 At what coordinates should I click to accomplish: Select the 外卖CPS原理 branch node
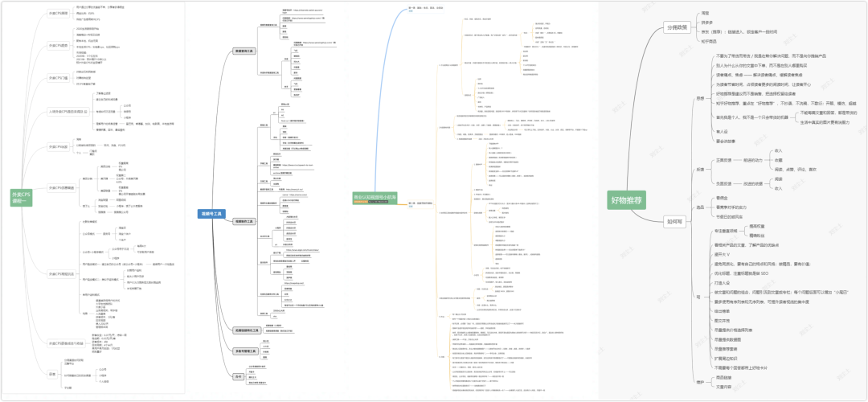58,12
